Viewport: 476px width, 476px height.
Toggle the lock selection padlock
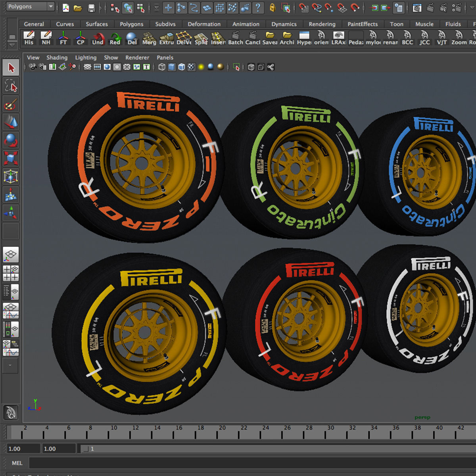pos(272,8)
